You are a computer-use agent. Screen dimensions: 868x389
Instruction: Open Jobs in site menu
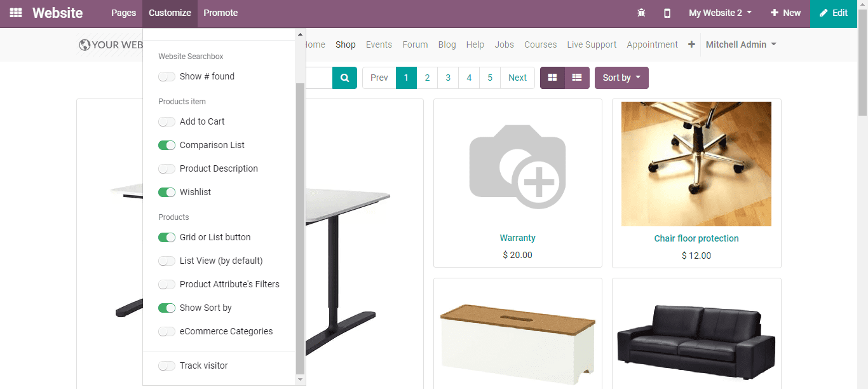coord(505,44)
